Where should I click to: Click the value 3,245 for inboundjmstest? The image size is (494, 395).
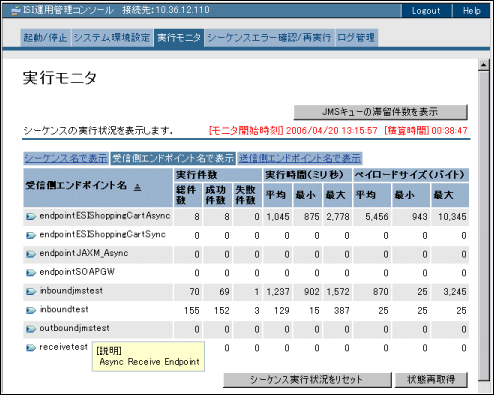click(x=455, y=292)
